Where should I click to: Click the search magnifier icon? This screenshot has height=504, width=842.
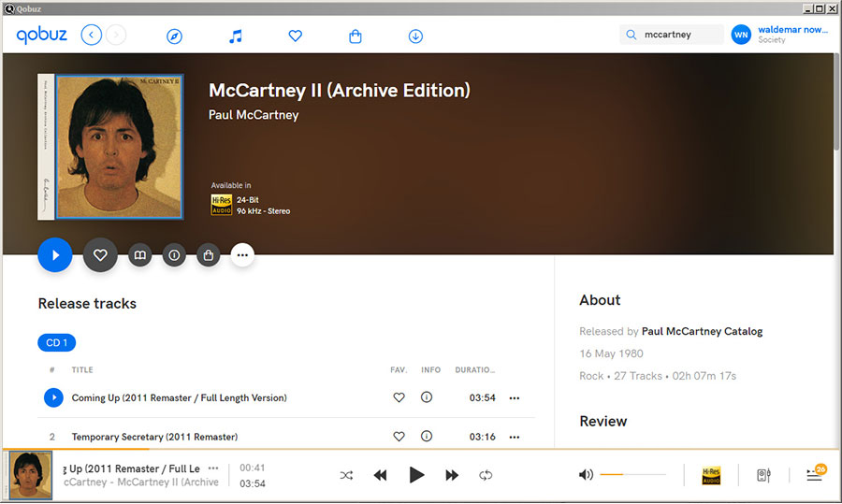point(631,35)
